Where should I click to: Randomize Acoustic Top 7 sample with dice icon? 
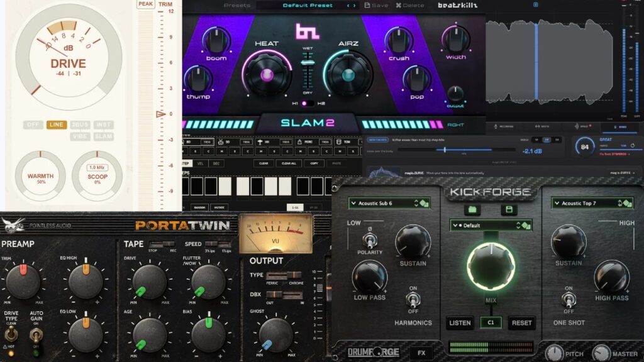(x=627, y=203)
